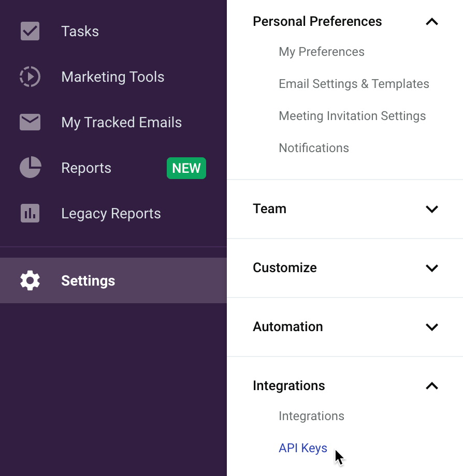463x476 pixels.
Task: Collapse the Integrations section chevron
Action: (432, 386)
